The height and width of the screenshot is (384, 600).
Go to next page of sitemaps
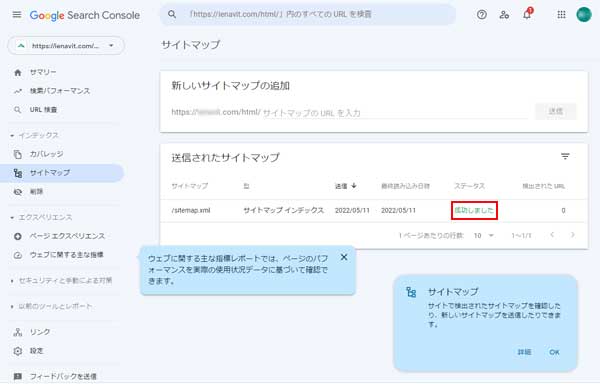click(573, 235)
